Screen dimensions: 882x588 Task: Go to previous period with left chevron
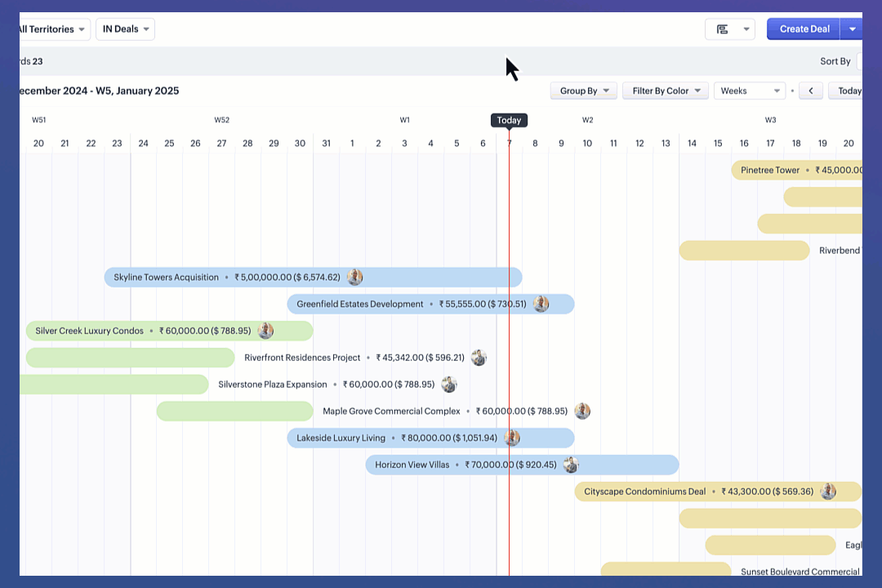coord(810,91)
